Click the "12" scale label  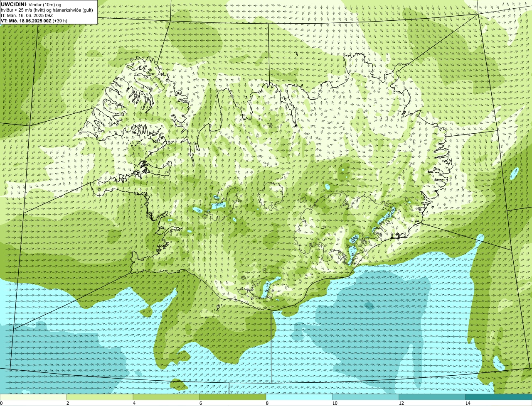coord(401,403)
